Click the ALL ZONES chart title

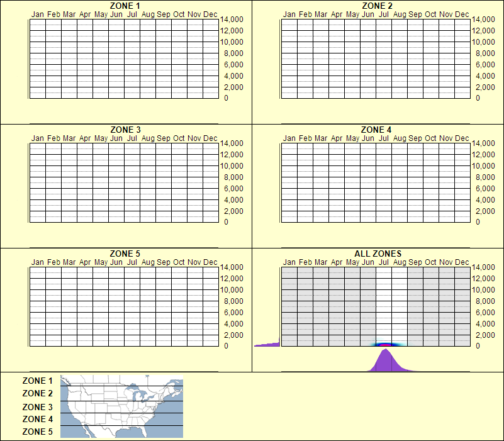tap(378, 254)
